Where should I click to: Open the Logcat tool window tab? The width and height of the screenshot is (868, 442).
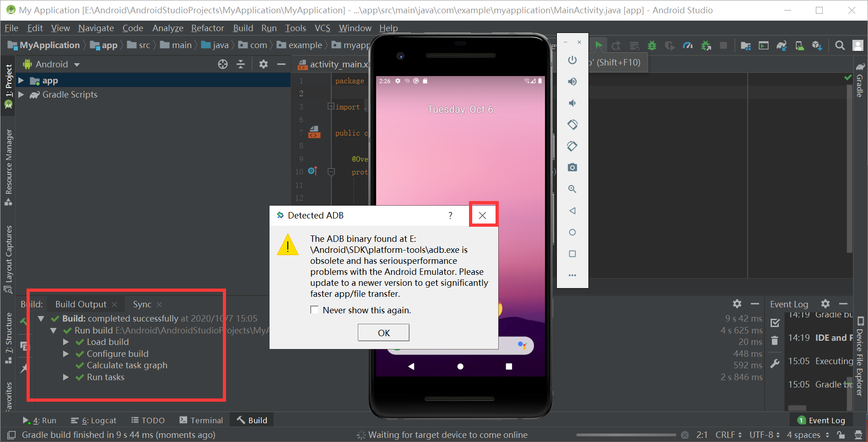[94, 420]
